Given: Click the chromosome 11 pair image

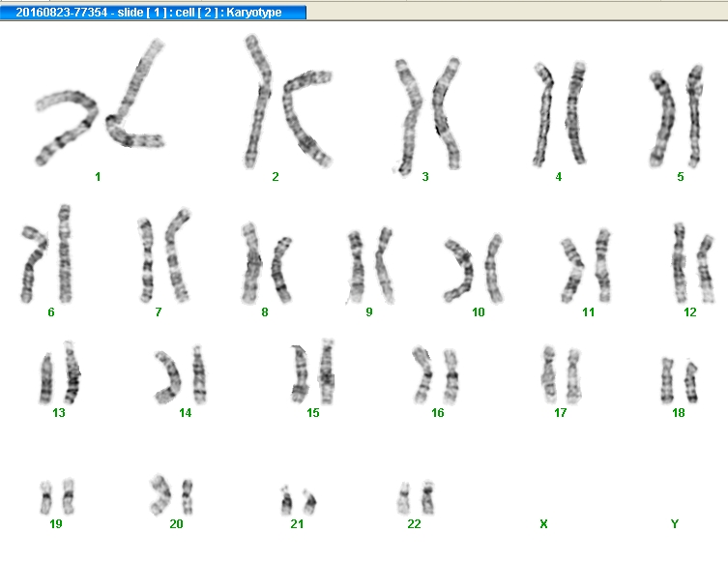Looking at the screenshot, I should pos(586,266).
